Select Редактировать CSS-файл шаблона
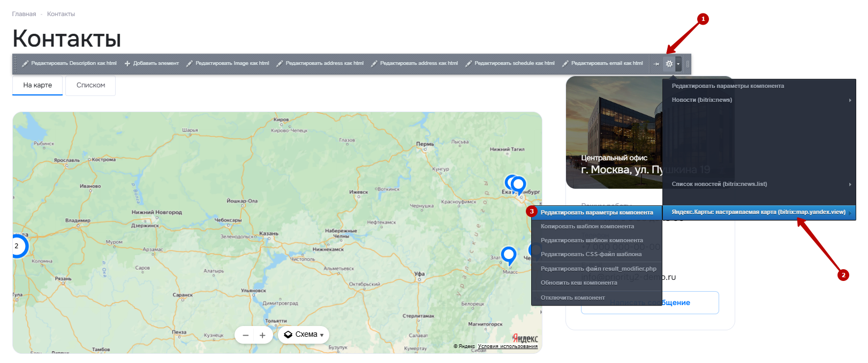The width and height of the screenshot is (868, 363). pyautogui.click(x=597, y=254)
